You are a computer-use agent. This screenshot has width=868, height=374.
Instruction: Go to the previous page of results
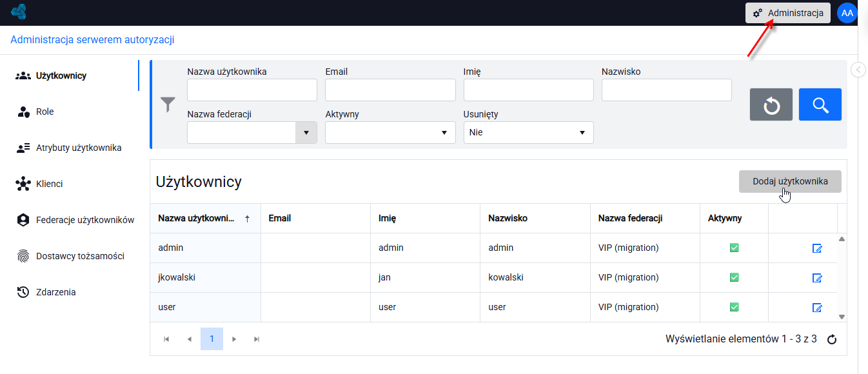[189, 339]
